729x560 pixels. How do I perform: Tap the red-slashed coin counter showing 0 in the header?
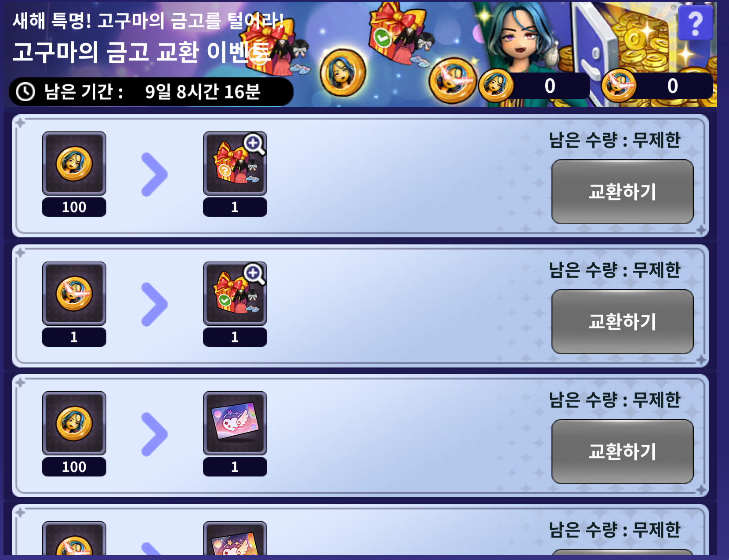[x=656, y=86]
